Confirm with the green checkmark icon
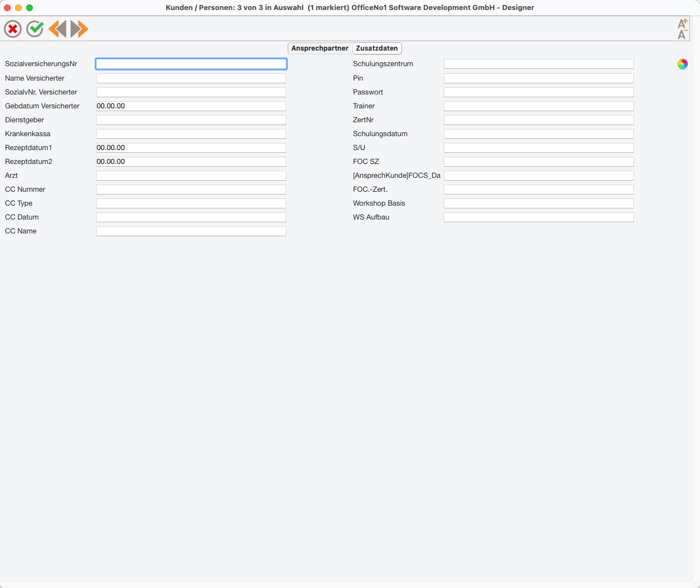Screen dimensions: 700x588 pyautogui.click(x=35, y=29)
